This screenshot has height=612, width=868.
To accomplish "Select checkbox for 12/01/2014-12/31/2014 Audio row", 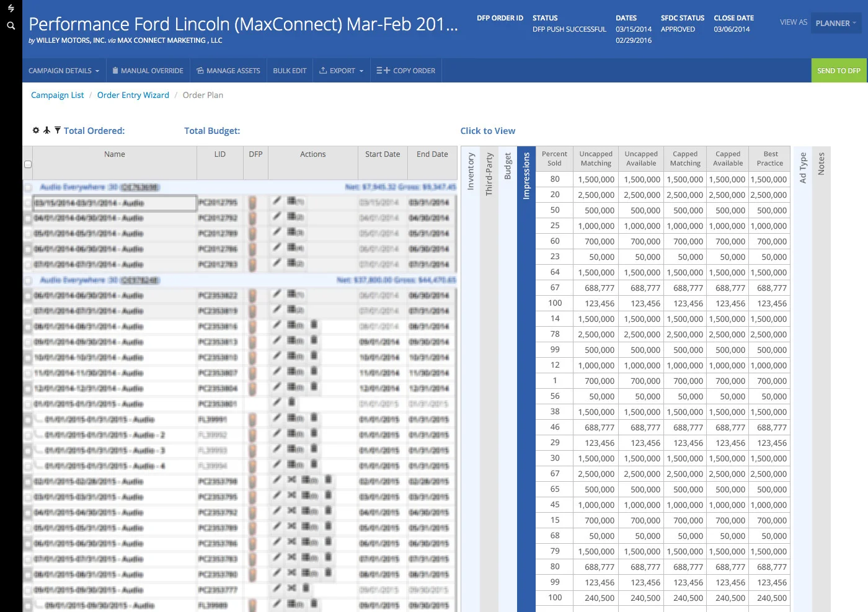I will [28, 389].
